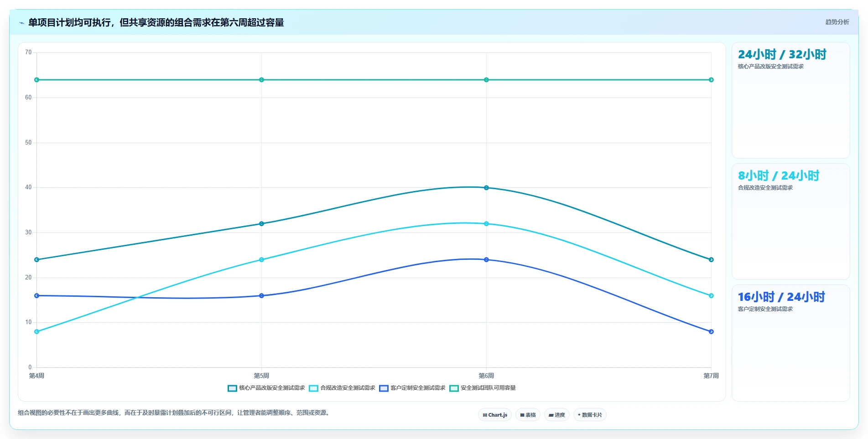Click the trend icon beside the title
Screen dimensions: 868x439
pyautogui.click(x=21, y=23)
